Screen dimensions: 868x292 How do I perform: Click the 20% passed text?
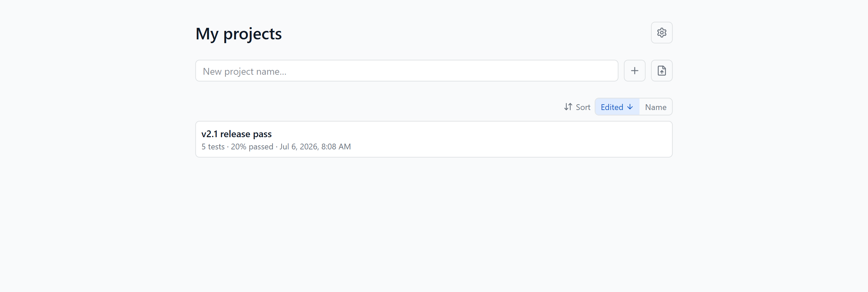252,147
